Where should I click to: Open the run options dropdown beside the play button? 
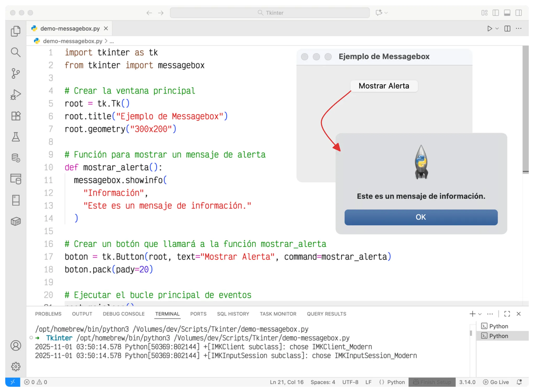point(496,29)
